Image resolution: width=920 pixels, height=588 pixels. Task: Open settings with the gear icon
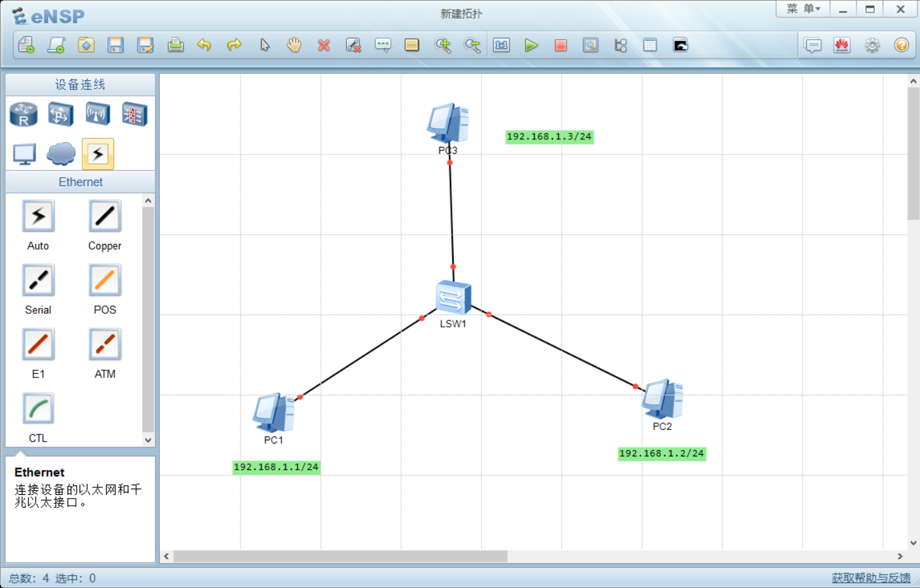tap(872, 45)
